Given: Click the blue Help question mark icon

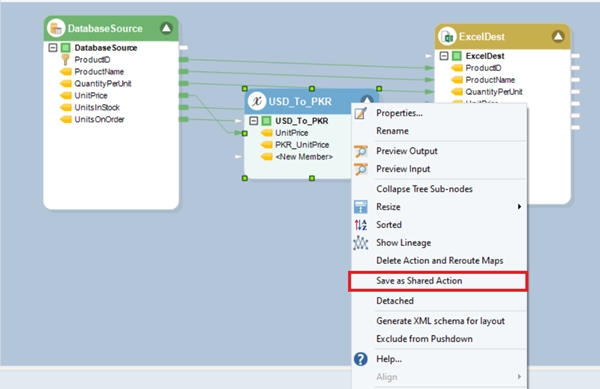Looking at the screenshot, I should (x=360, y=359).
